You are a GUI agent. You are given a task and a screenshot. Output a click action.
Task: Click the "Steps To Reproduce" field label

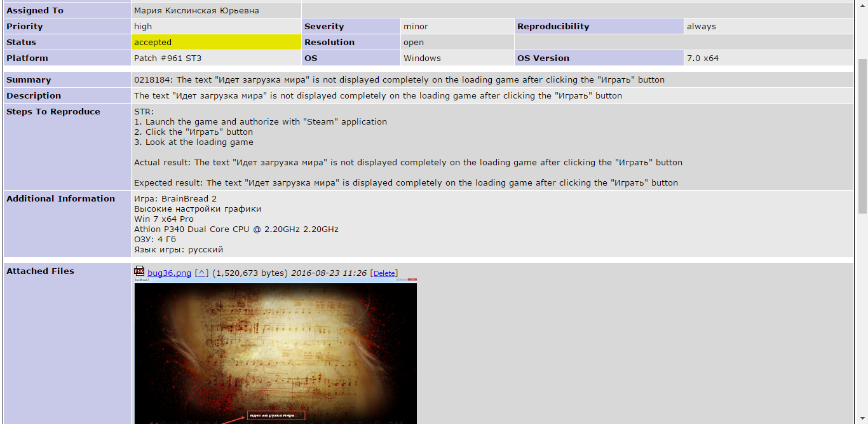[53, 112]
